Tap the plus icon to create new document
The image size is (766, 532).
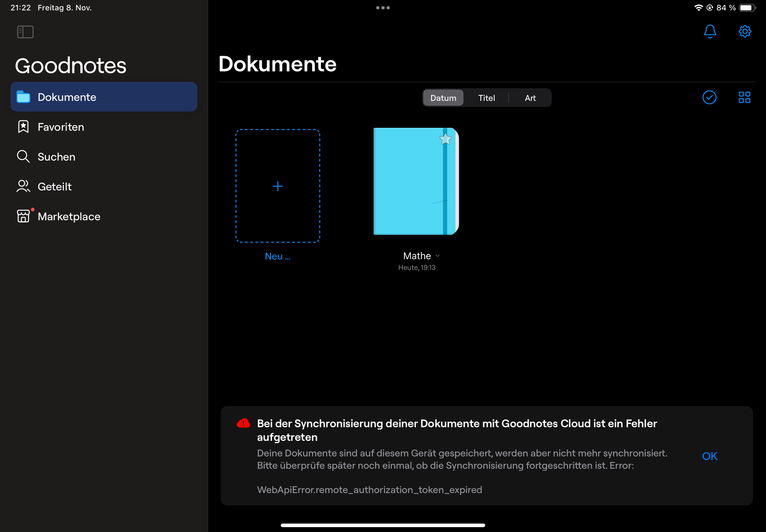coord(278,186)
